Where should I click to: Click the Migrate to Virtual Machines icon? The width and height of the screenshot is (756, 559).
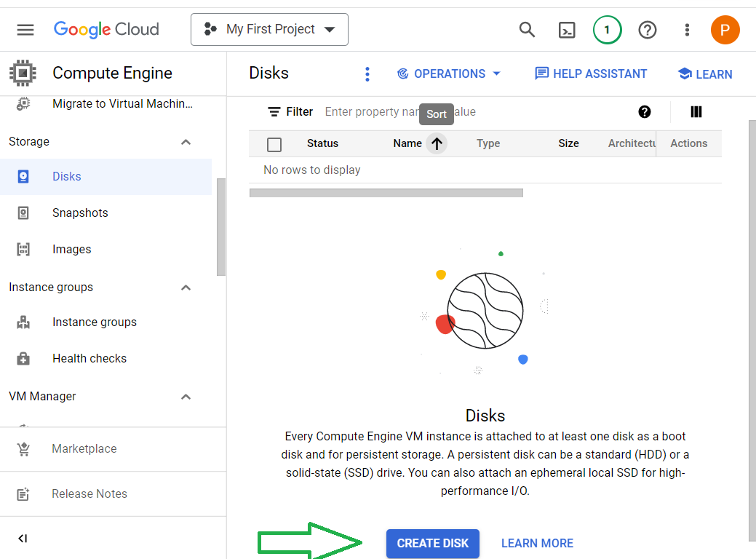pyautogui.click(x=23, y=103)
